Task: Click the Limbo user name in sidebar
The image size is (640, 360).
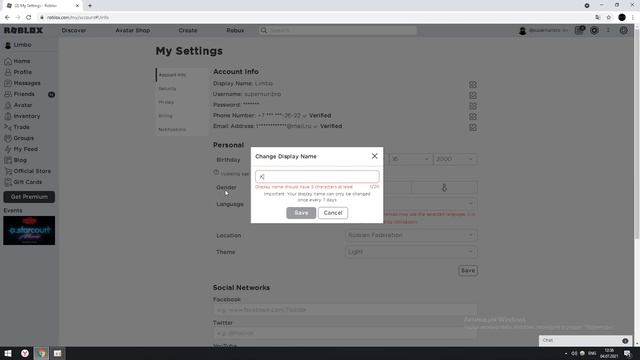Action: point(22,45)
